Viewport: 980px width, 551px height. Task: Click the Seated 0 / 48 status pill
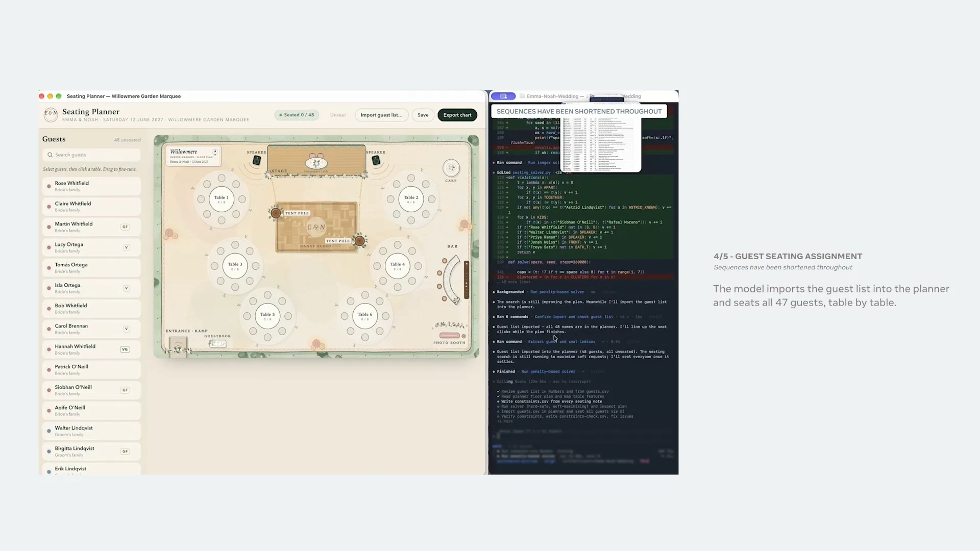tap(297, 115)
